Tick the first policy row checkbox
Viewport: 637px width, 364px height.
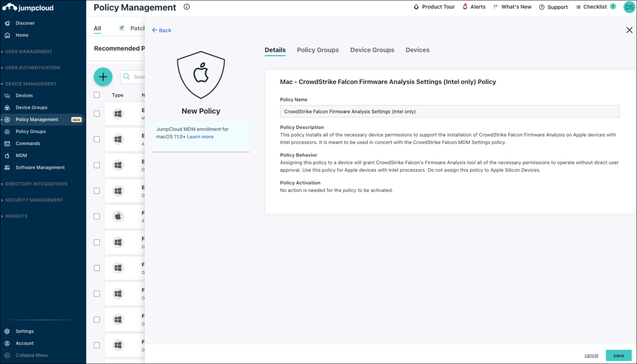(x=97, y=114)
